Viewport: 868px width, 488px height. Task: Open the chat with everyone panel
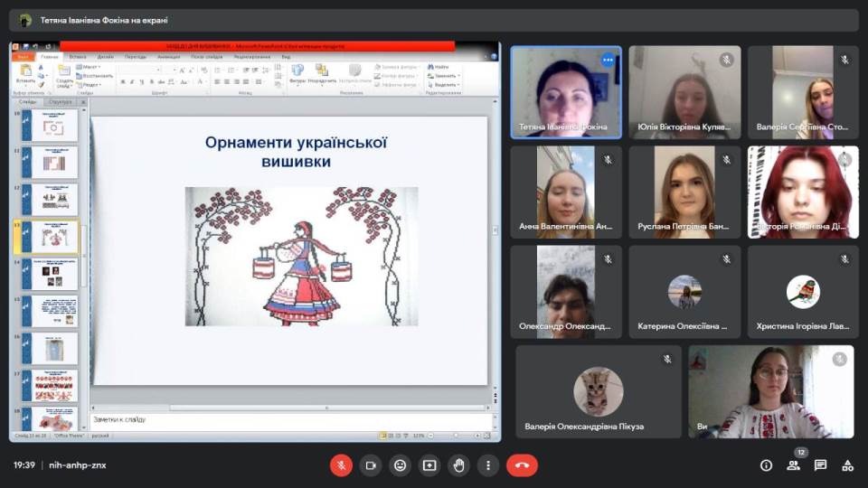820,465
